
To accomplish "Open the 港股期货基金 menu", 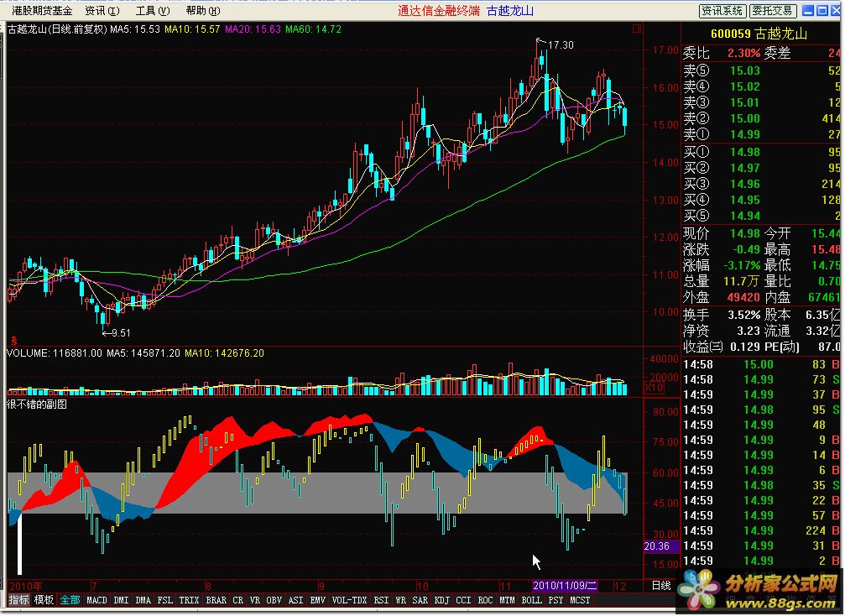I will click(x=42, y=11).
